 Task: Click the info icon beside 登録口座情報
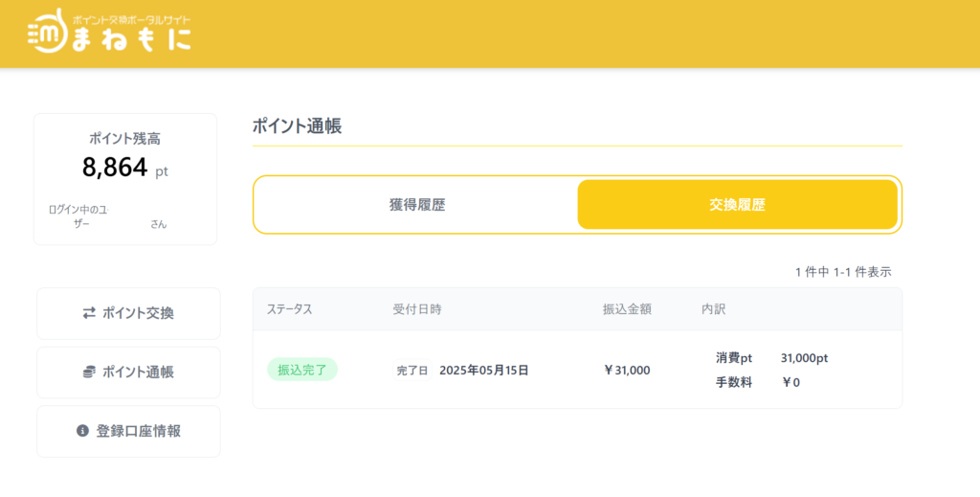(x=82, y=431)
